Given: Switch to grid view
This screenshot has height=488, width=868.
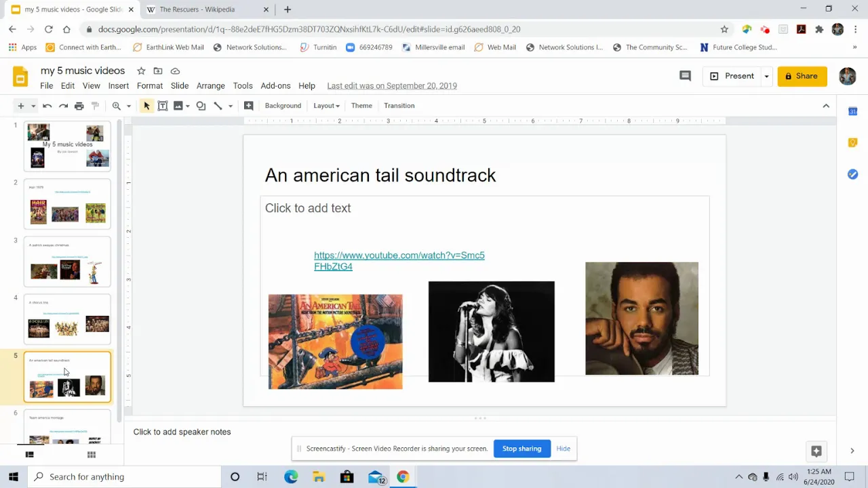Looking at the screenshot, I should coord(92,455).
